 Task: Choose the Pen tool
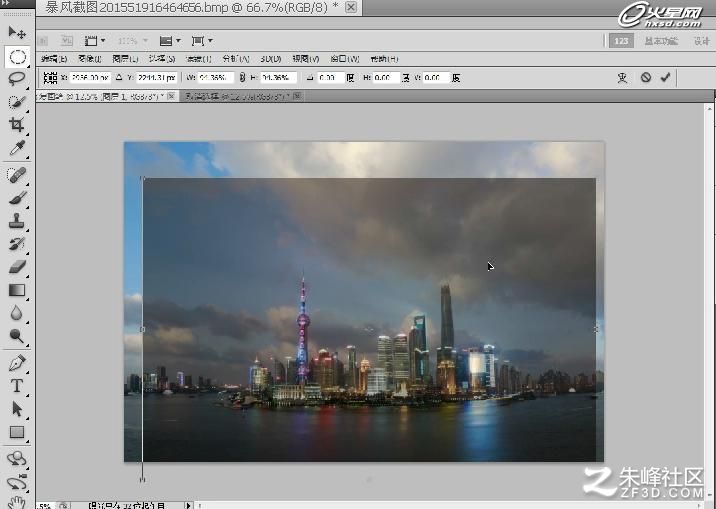17,363
